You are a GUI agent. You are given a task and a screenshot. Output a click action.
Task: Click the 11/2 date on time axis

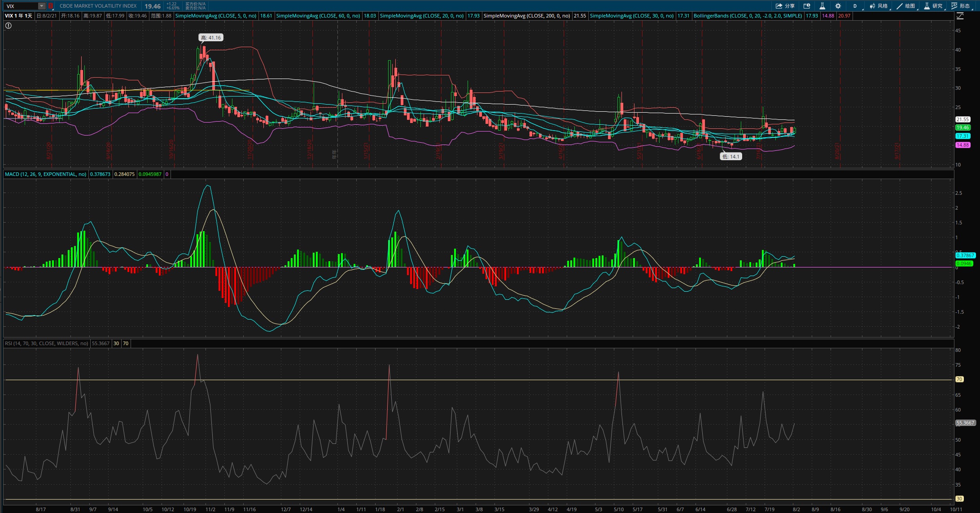click(x=210, y=509)
